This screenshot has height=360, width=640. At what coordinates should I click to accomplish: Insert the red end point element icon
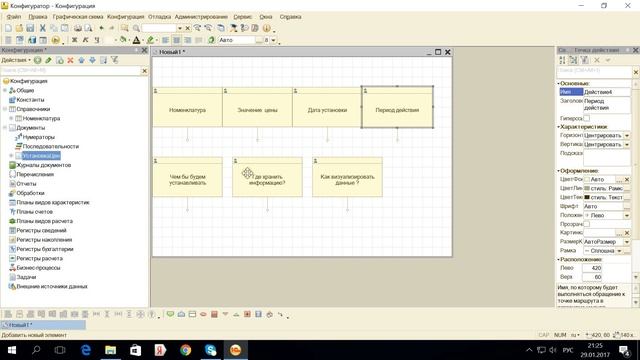[x=203, y=314]
